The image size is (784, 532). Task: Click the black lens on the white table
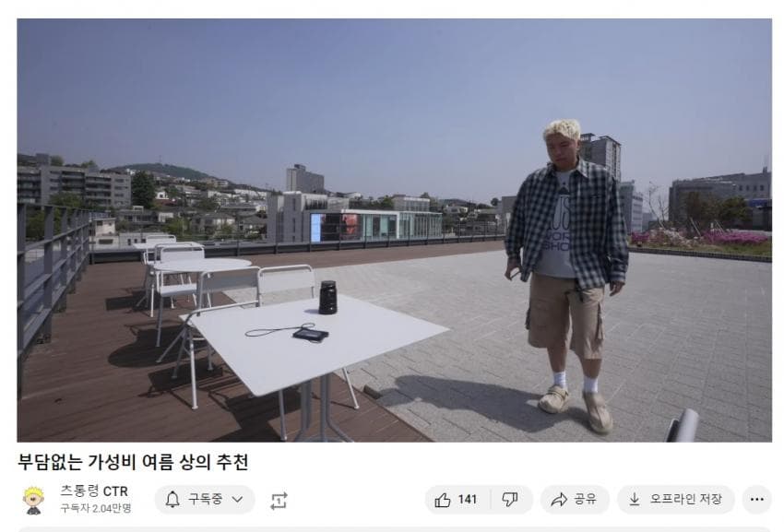(x=327, y=298)
